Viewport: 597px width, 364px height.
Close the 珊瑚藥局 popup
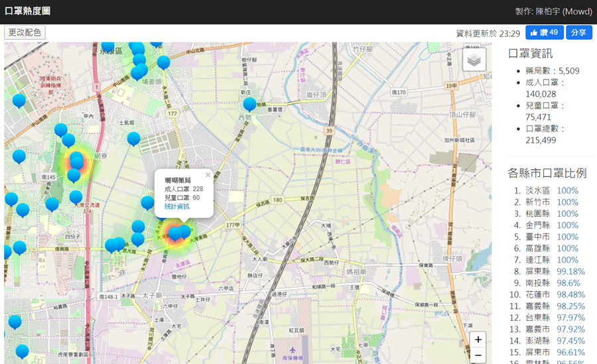pyautogui.click(x=208, y=175)
